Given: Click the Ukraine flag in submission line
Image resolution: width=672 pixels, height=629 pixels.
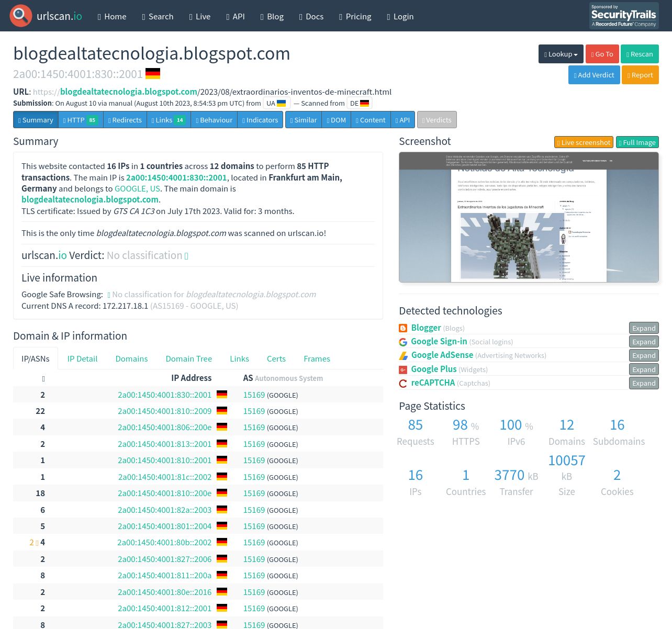Looking at the screenshot, I should point(282,103).
